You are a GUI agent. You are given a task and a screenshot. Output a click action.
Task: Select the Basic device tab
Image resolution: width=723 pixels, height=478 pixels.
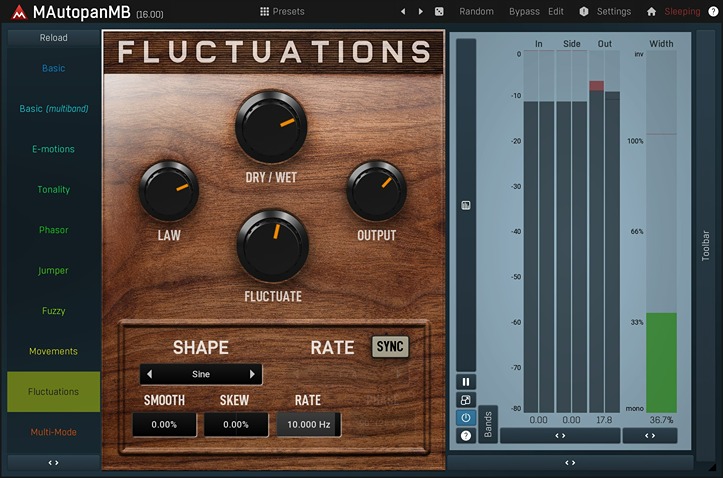(53, 68)
